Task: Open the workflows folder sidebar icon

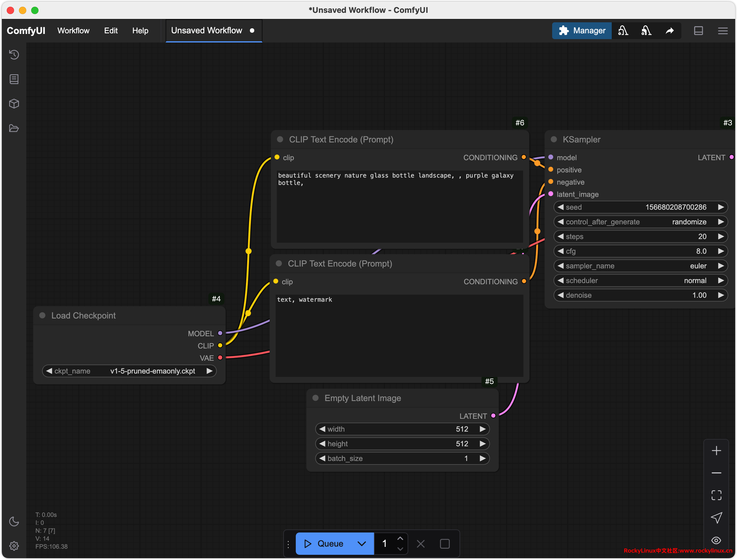Action: point(14,128)
